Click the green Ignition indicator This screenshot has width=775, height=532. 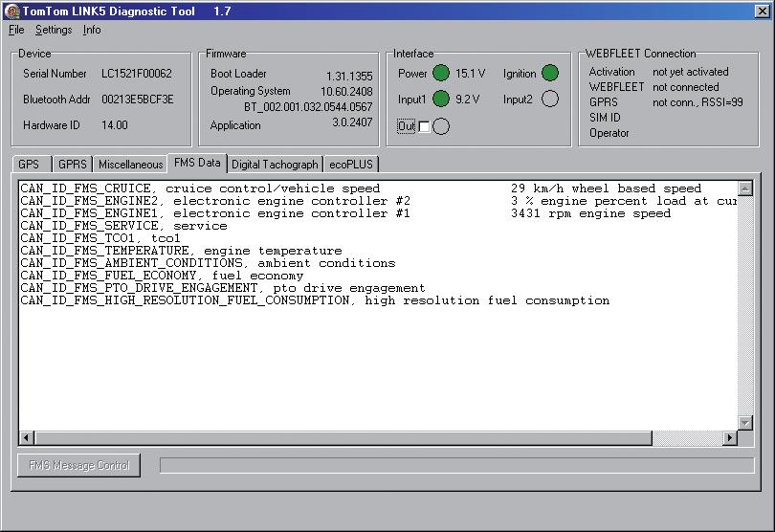550,73
